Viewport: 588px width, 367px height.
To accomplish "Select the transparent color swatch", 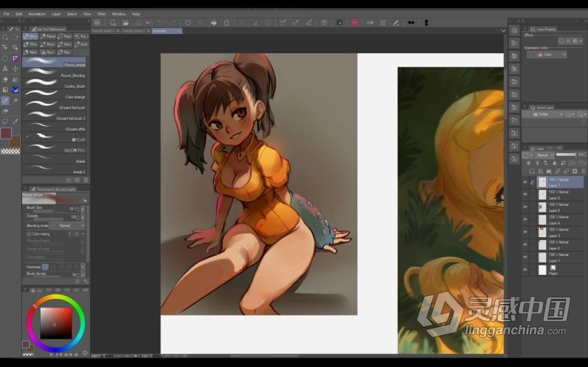I will (x=10, y=152).
